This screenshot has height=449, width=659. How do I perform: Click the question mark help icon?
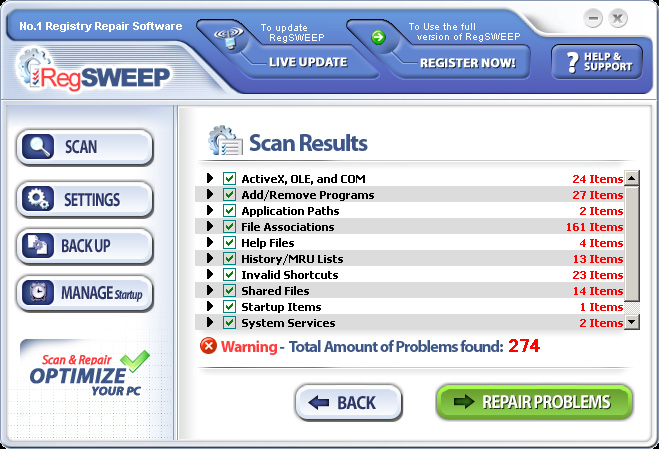[572, 62]
